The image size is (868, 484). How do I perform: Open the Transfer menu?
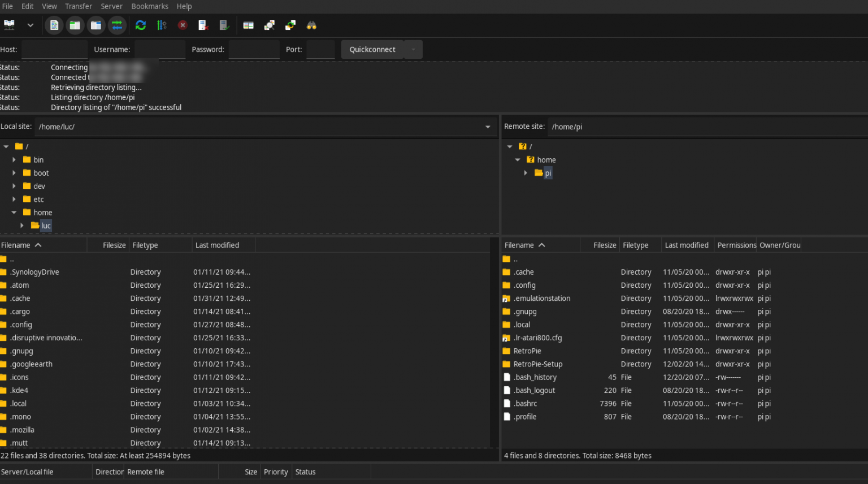tap(79, 6)
